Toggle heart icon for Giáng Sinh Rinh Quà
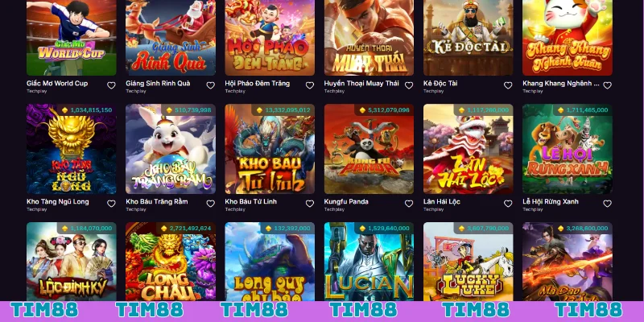This screenshot has width=644, height=322. pyautogui.click(x=210, y=85)
